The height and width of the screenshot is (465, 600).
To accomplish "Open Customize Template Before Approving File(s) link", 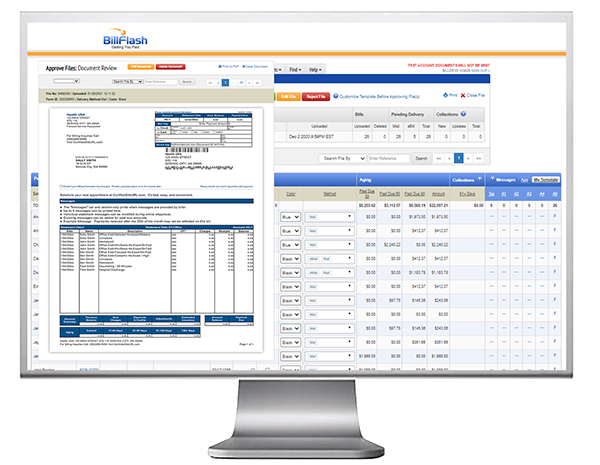I will [380, 96].
